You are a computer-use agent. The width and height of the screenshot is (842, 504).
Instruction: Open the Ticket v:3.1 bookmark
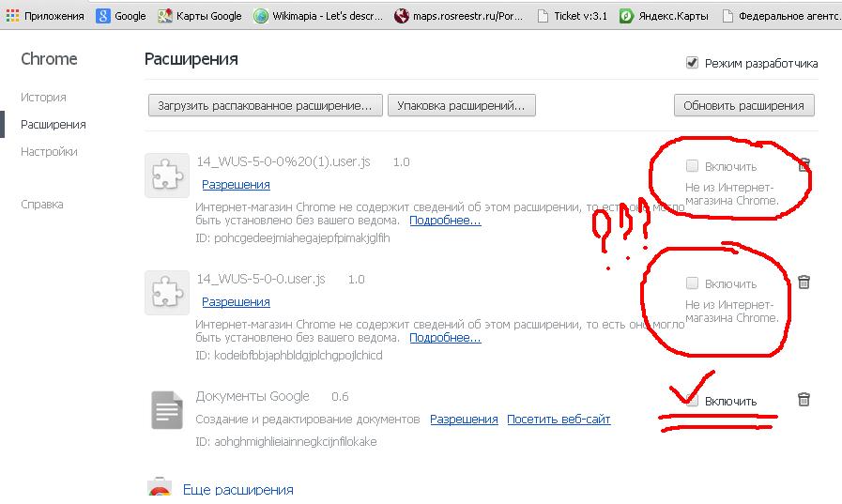tap(573, 16)
